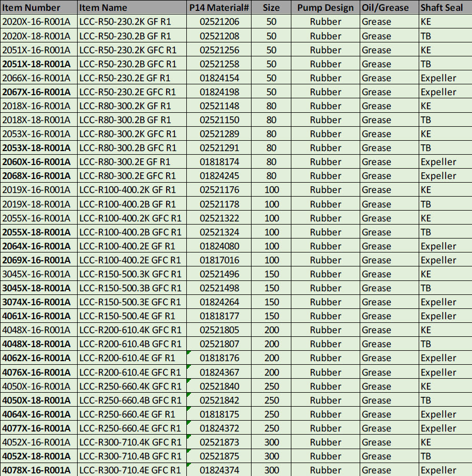Click item name LCC-R250-660.4E GFC R1
Viewport: 472px width, 476px height.
(x=132, y=428)
